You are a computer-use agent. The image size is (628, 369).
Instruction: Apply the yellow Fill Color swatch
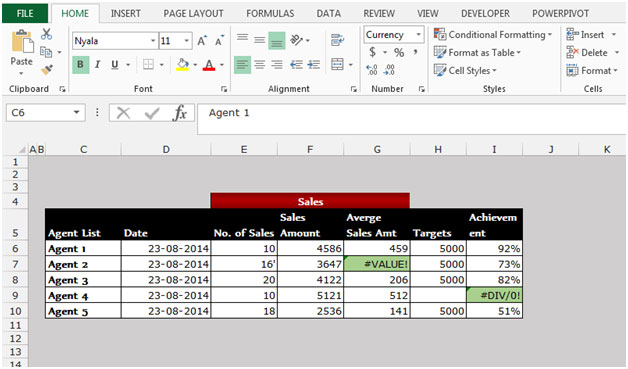pyautogui.click(x=183, y=65)
